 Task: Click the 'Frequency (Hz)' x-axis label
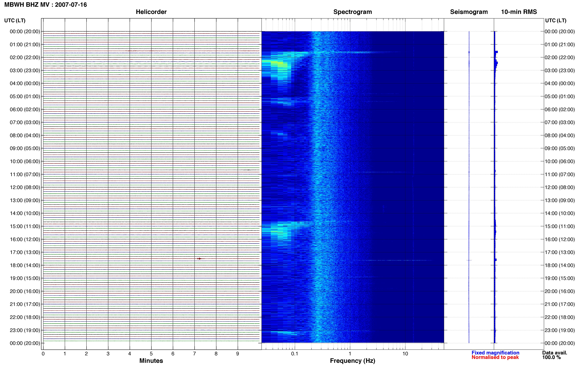(352, 361)
